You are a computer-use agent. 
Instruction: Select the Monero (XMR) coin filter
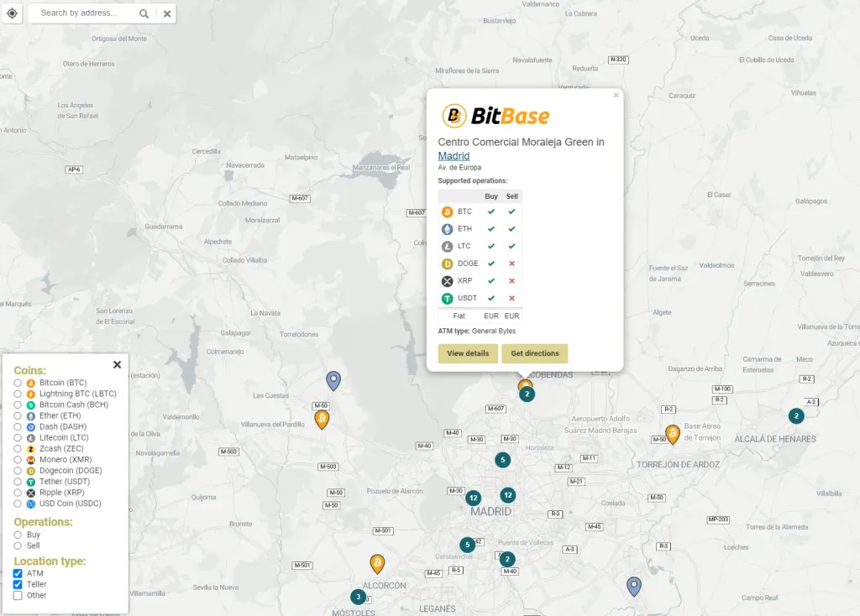coord(18,460)
